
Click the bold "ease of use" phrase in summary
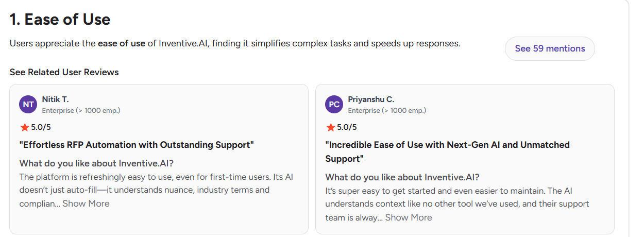click(x=122, y=43)
